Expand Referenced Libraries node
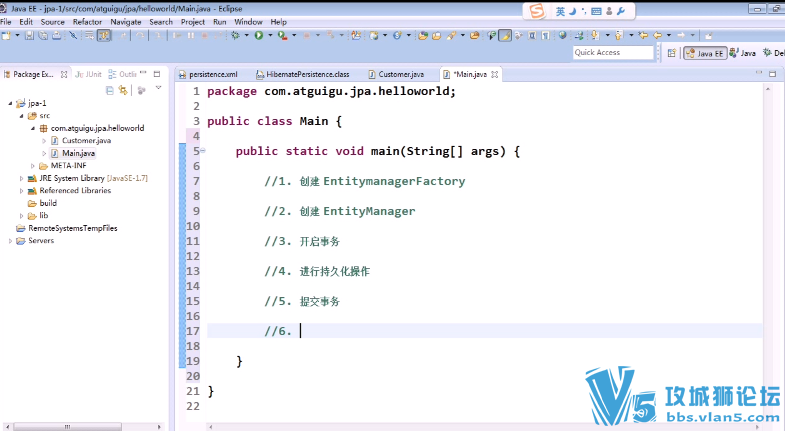Image resolution: width=785 pixels, height=431 pixels. (21, 191)
